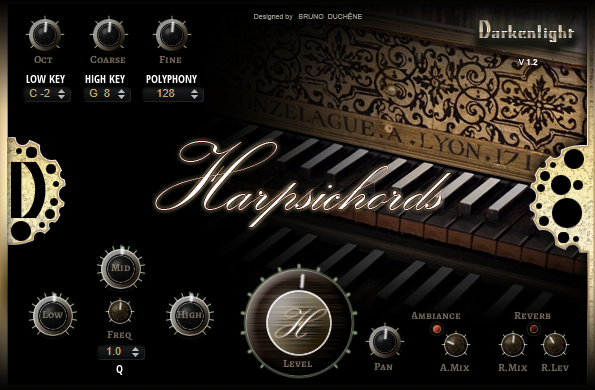Open the Low Key value selector
Image resolution: width=595 pixels, height=390 pixels.
tap(47, 94)
